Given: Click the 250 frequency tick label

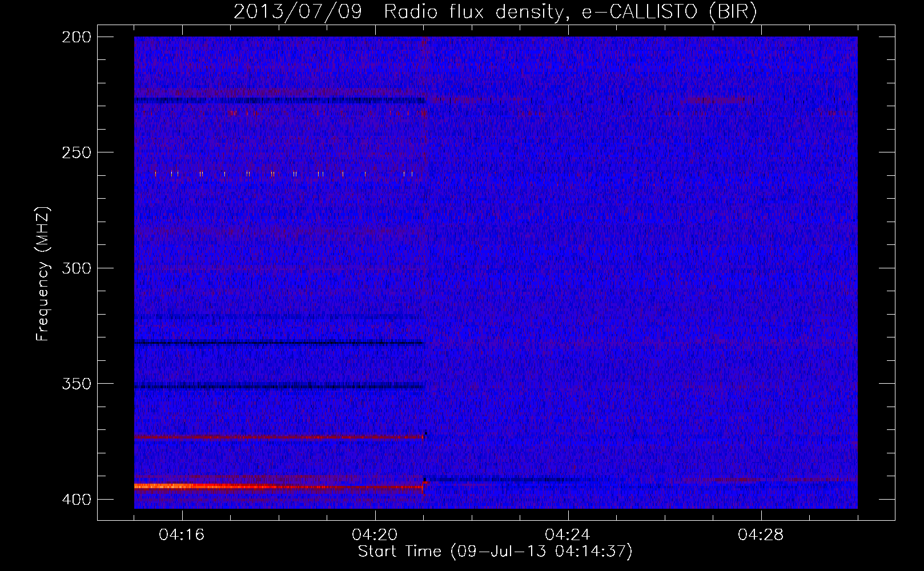Looking at the screenshot, I should [76, 152].
